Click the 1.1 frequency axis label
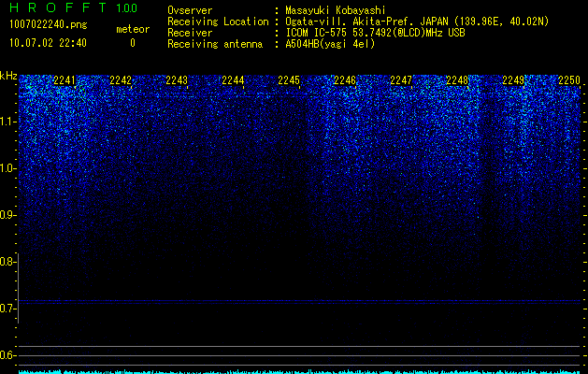 click(8, 122)
